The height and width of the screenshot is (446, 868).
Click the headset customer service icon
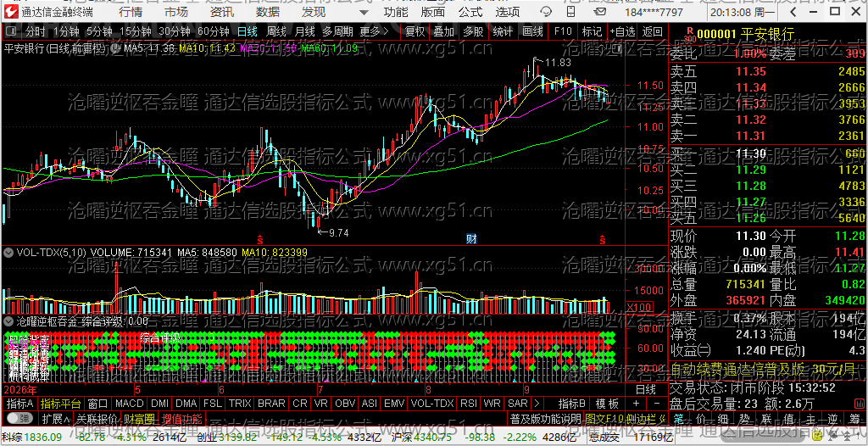point(546,12)
